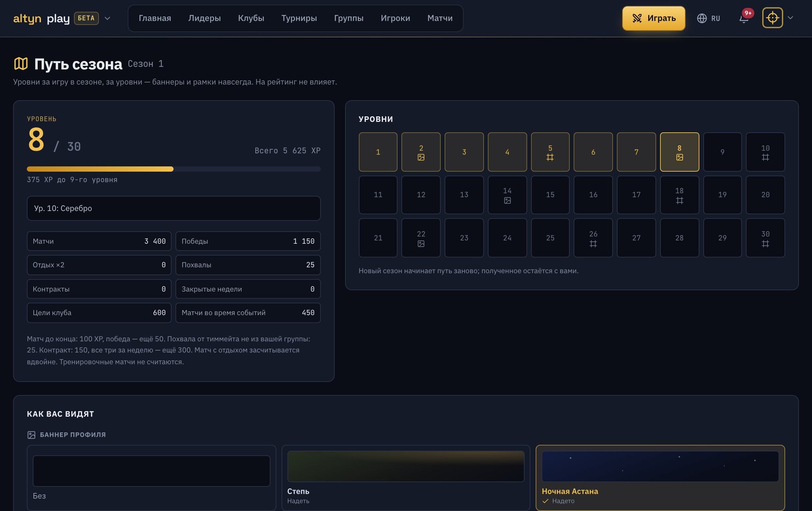This screenshot has width=812, height=511.
Task: Click the globe language icon
Action: coord(702,18)
